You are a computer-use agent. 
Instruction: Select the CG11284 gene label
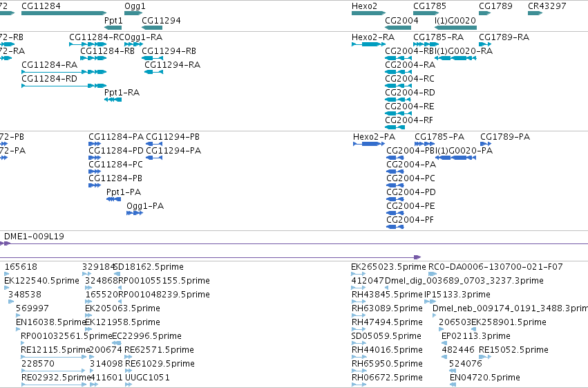coord(41,6)
